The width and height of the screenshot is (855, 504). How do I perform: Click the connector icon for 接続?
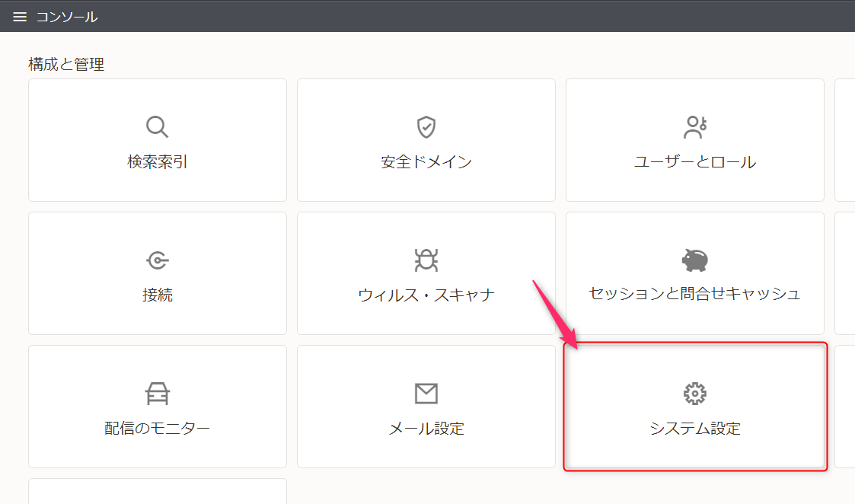[x=157, y=260]
